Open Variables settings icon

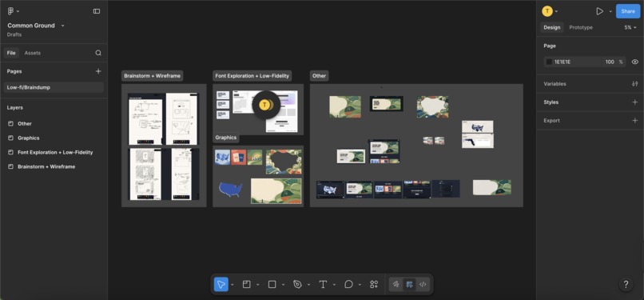tap(634, 84)
